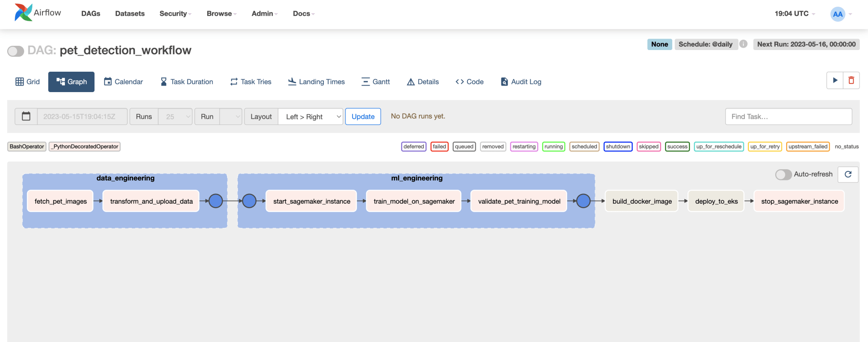Click the ml_engineering group entry circle node
The width and height of the screenshot is (868, 342).
coord(249,201)
